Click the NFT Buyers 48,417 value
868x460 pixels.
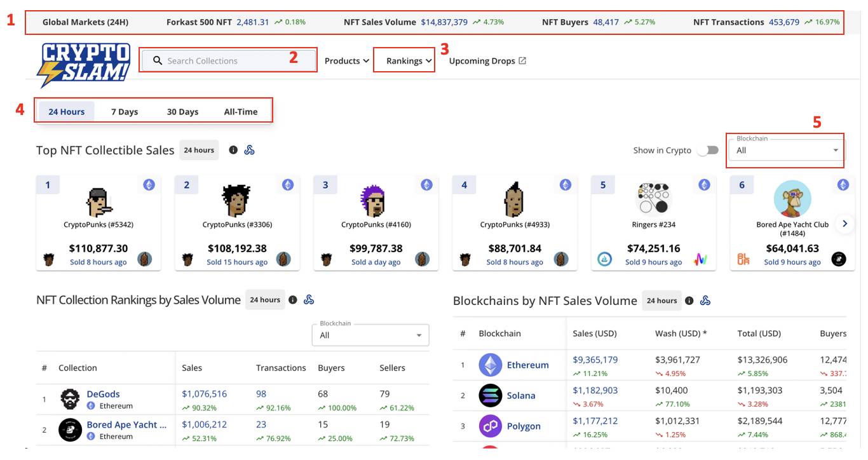point(606,22)
